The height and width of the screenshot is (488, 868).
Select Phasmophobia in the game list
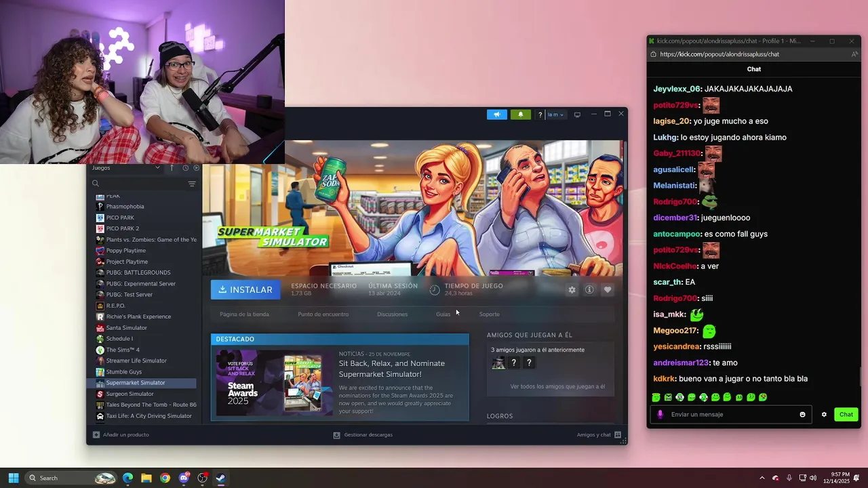click(x=125, y=206)
